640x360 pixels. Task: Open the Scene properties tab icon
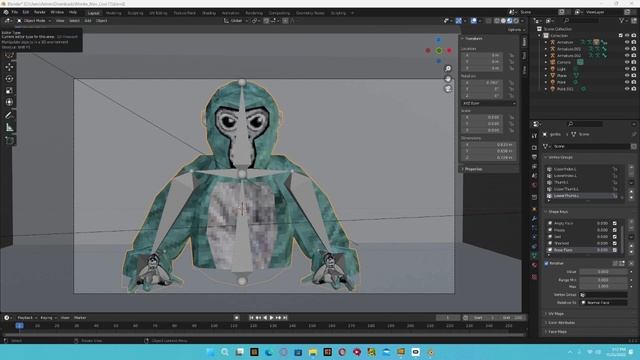[534, 176]
